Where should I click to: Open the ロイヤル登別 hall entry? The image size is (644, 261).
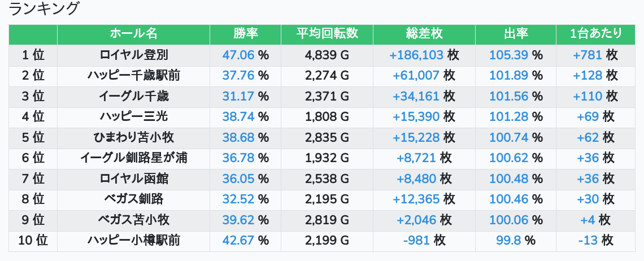click(133, 55)
